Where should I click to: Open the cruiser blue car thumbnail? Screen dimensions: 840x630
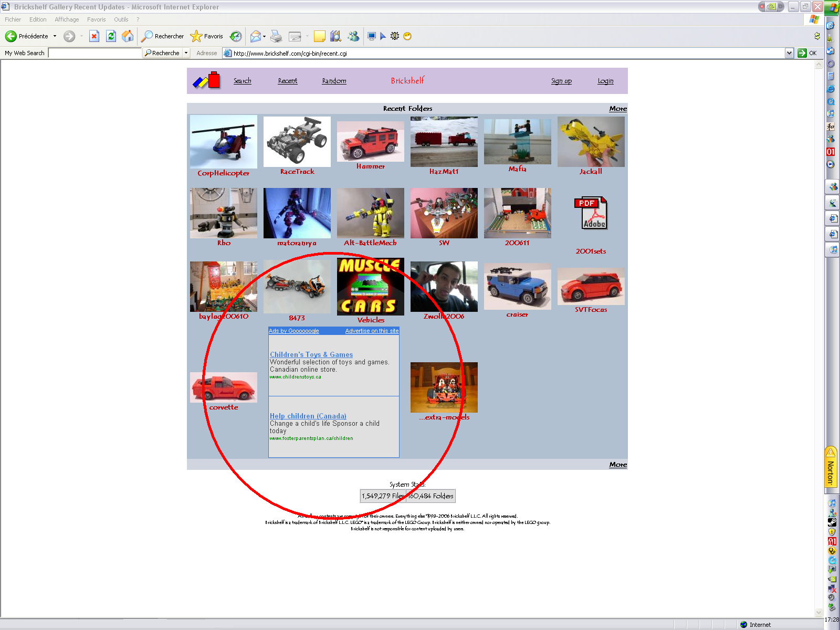pos(518,287)
